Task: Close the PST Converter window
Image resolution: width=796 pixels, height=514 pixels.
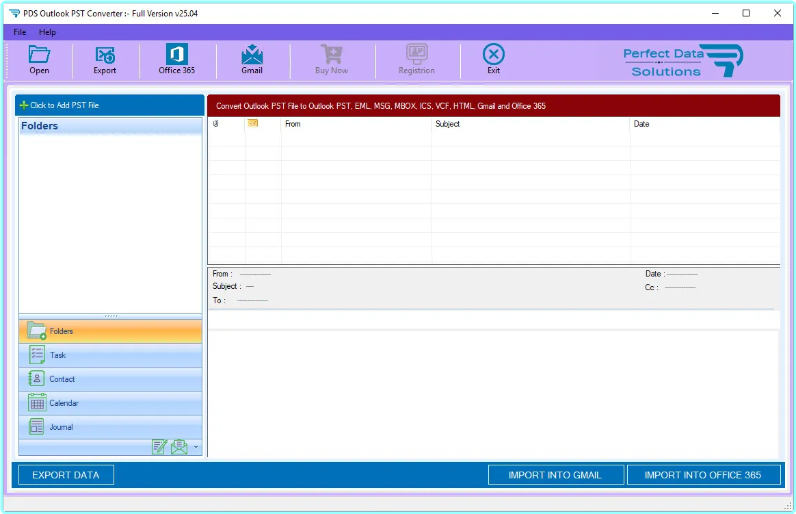Action: coord(777,13)
